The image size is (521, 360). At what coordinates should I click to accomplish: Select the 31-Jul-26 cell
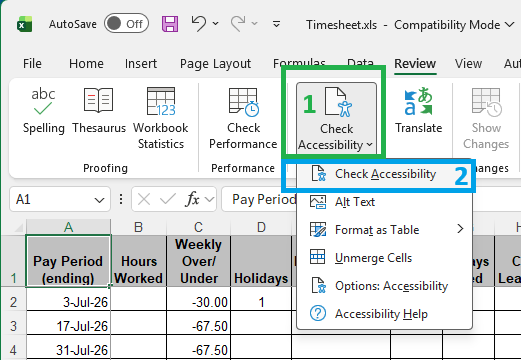tap(68, 347)
